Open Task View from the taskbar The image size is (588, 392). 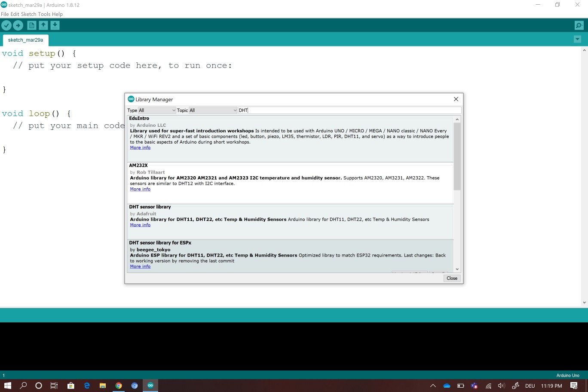tap(54, 386)
